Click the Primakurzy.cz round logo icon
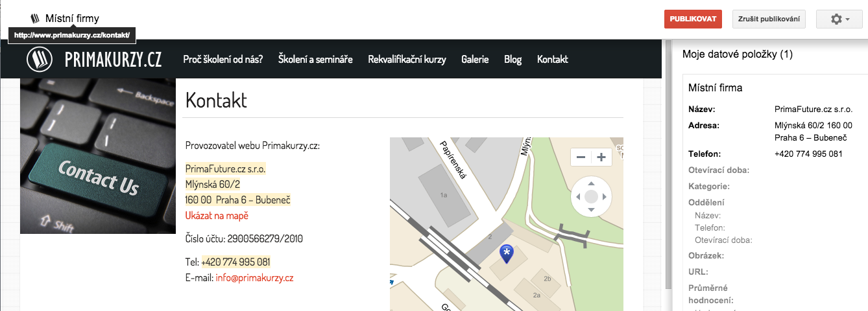Image resolution: width=868 pixels, height=311 pixels. [40, 59]
